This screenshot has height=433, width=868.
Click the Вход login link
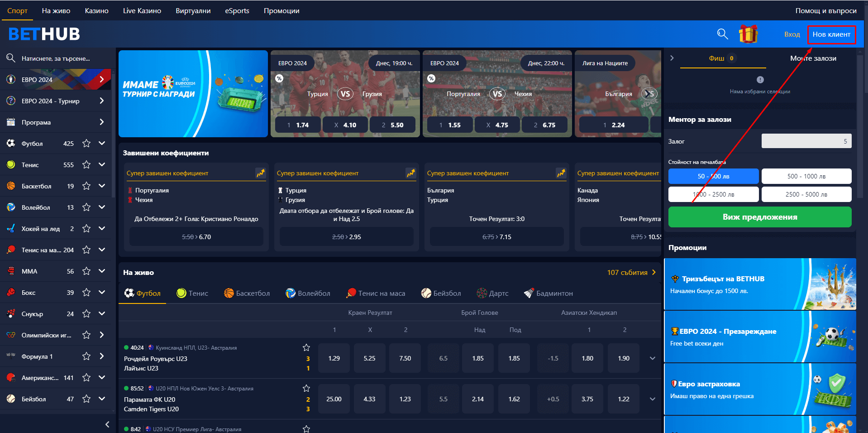[792, 34]
